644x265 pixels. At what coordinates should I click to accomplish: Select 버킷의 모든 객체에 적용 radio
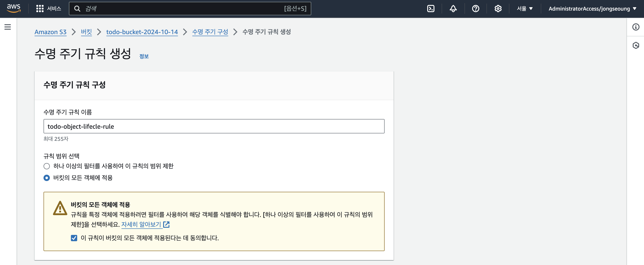[47, 178]
